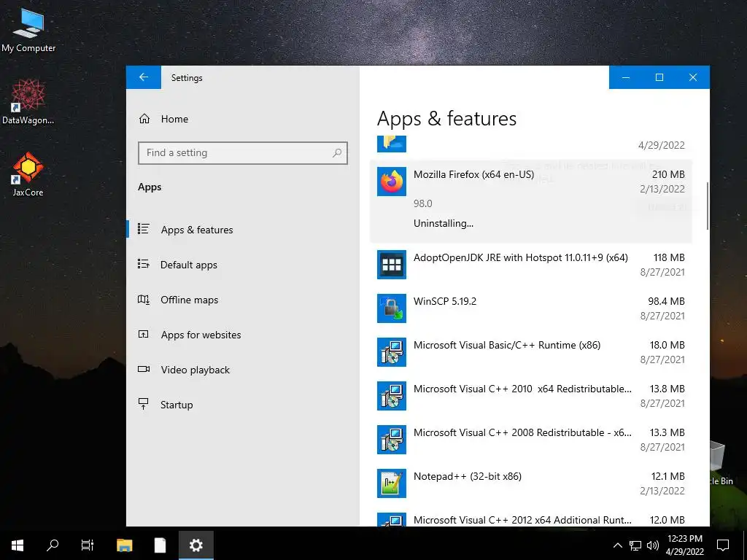747x560 pixels.
Task: Select the WinSCP 5.19.2 entry name
Action: pos(445,301)
